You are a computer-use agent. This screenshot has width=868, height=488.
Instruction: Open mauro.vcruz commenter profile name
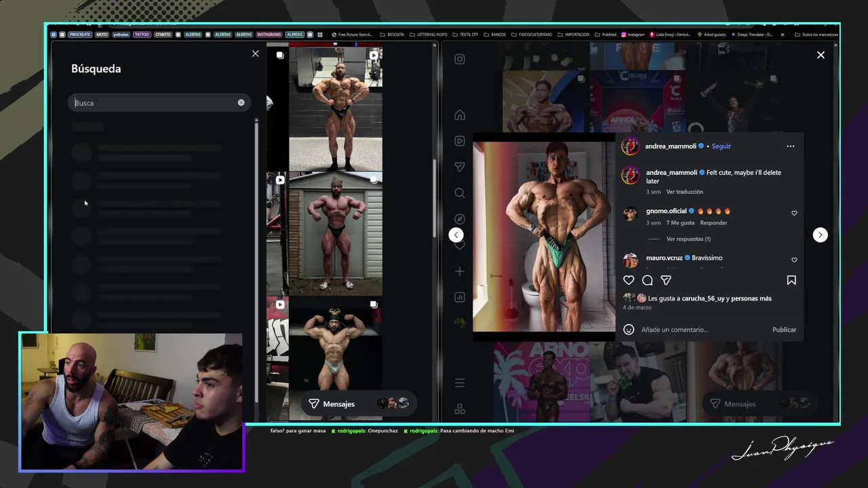click(x=665, y=258)
